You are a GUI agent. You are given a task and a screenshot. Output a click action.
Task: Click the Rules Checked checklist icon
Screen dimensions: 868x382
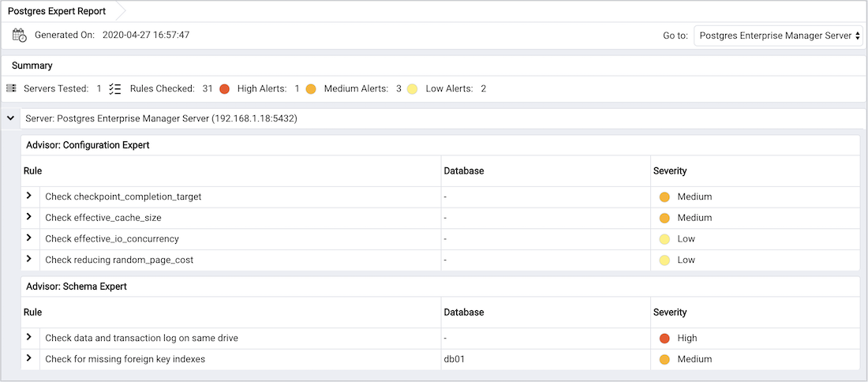tap(115, 88)
